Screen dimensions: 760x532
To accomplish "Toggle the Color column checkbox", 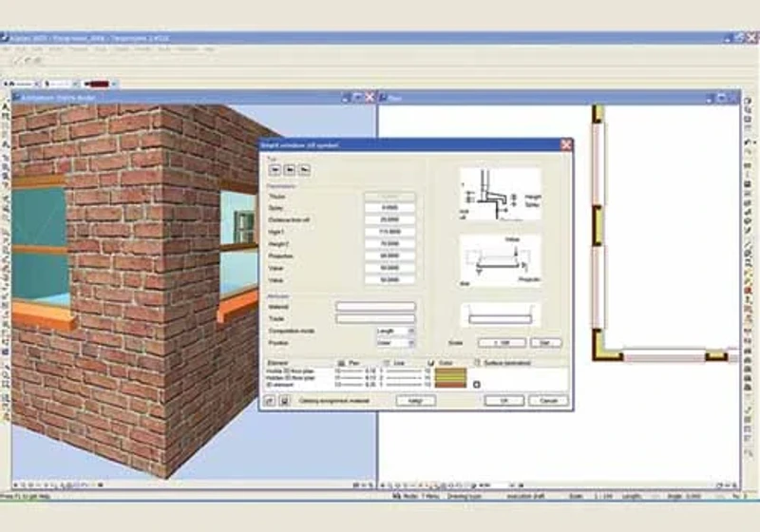I will click(430, 363).
